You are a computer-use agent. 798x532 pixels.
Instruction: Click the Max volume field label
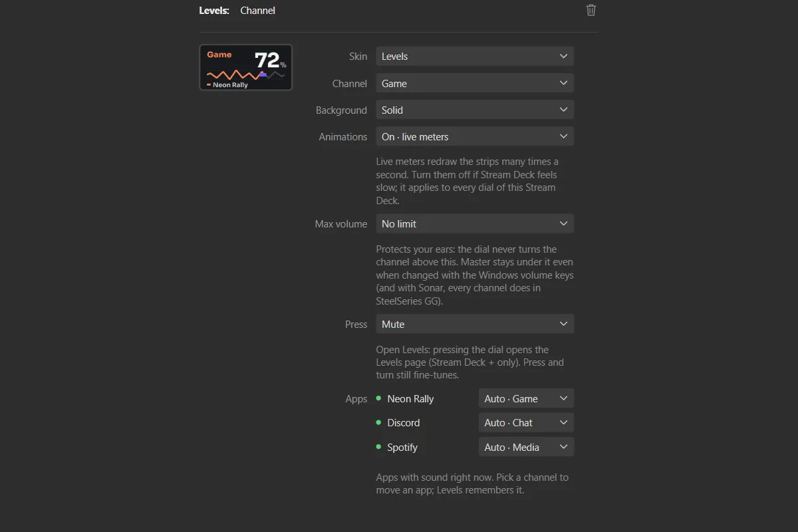341,224
